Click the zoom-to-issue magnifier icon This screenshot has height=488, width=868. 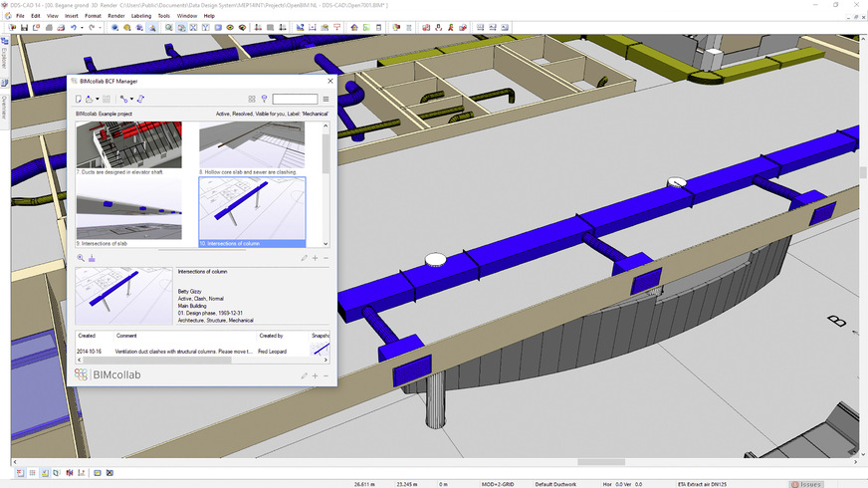(x=82, y=258)
